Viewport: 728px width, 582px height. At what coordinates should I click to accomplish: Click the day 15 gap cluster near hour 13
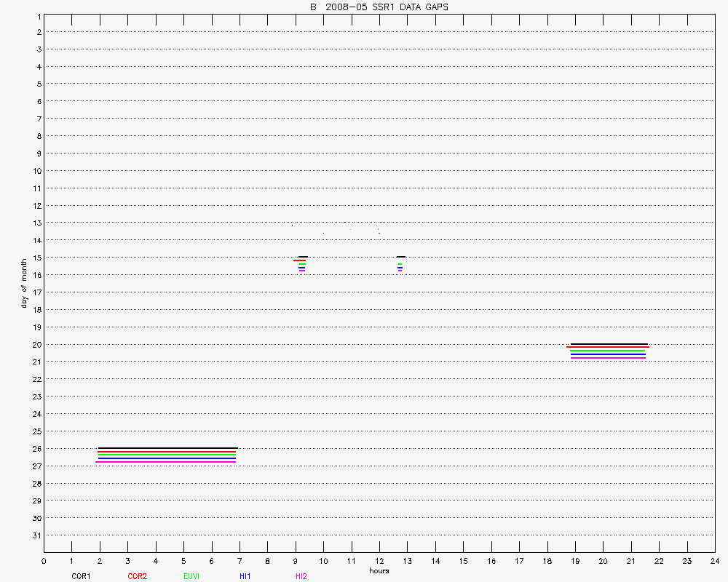[400, 263]
